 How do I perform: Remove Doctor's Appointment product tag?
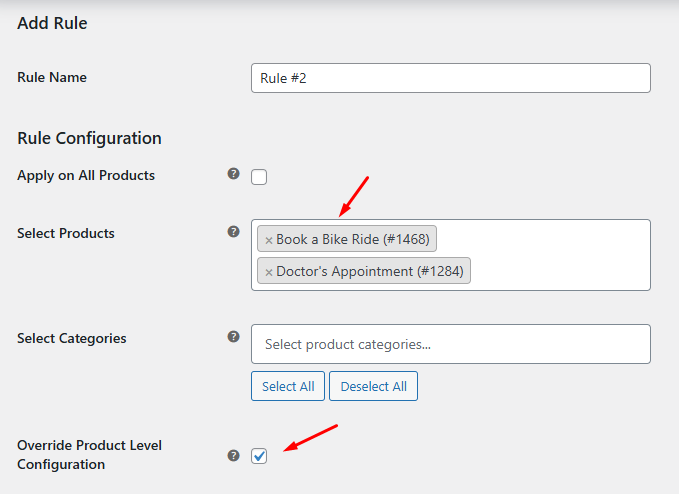coord(269,272)
